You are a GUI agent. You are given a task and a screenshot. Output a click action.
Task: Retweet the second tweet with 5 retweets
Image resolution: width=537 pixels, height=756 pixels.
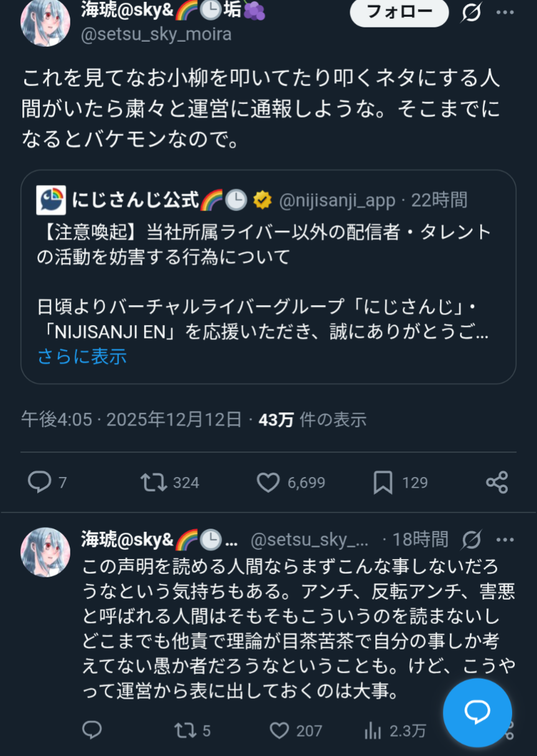click(x=184, y=729)
